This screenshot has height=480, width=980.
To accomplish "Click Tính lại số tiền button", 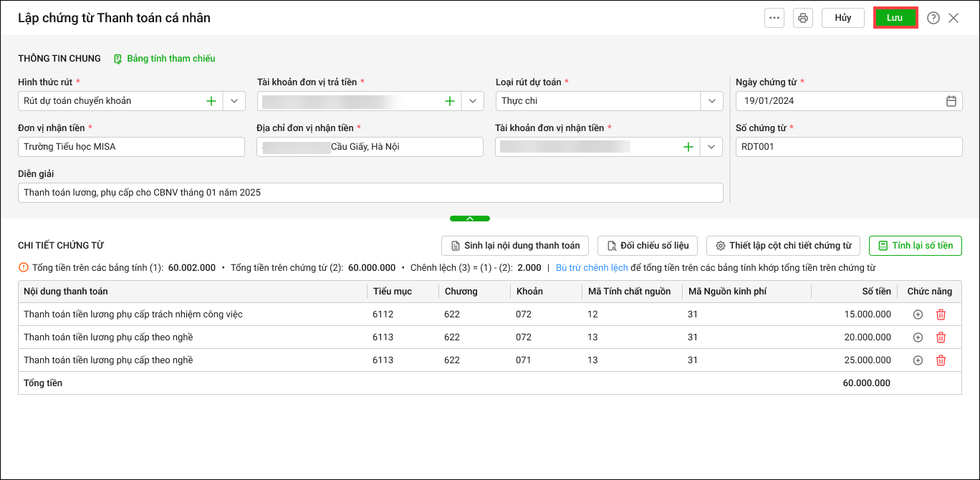I will tap(915, 246).
